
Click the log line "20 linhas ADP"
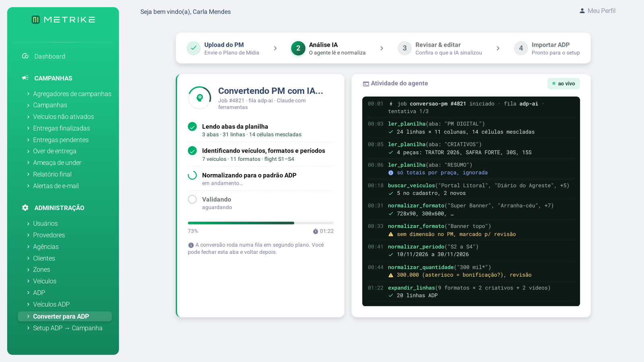point(417,296)
